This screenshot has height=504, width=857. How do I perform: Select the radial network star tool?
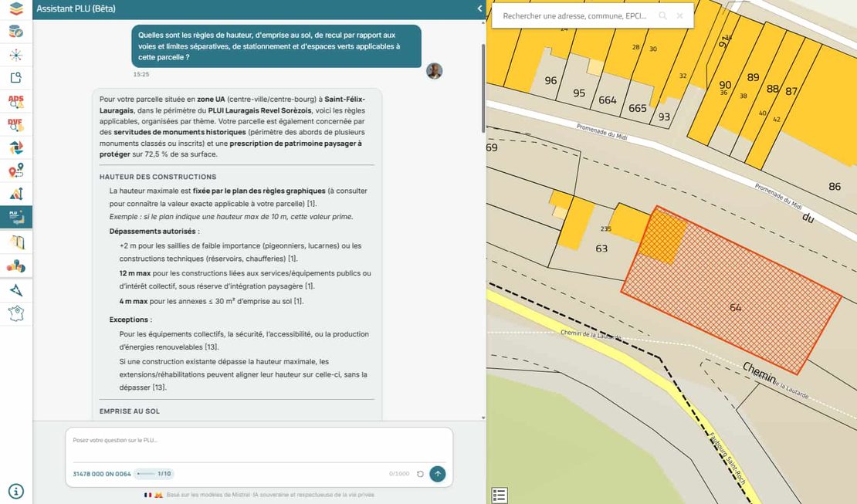click(x=16, y=55)
